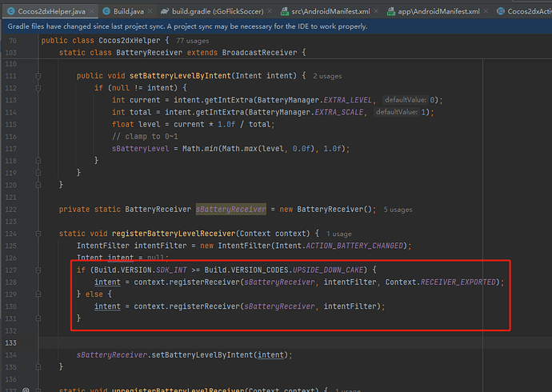Screen dimensions: 552x392
Task: Click the highlighted sBatteryReceiver field name on line 122
Action: pyautogui.click(x=231, y=210)
